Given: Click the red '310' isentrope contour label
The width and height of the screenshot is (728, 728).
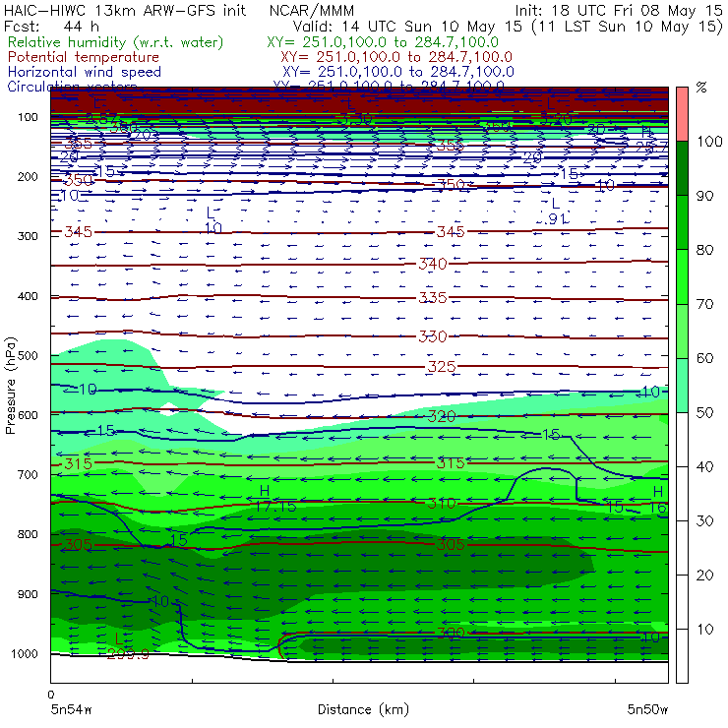Looking at the screenshot, I should point(442,504).
